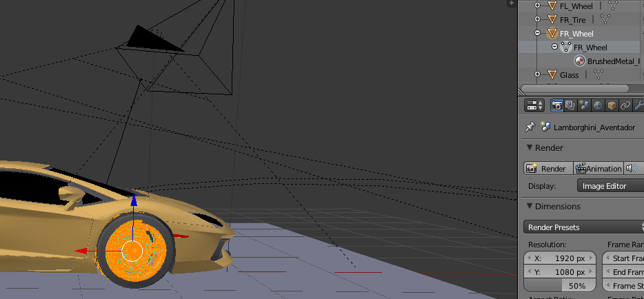
Task: Click the scene icon next to Lamborghini_Aventador
Action: tap(545, 127)
